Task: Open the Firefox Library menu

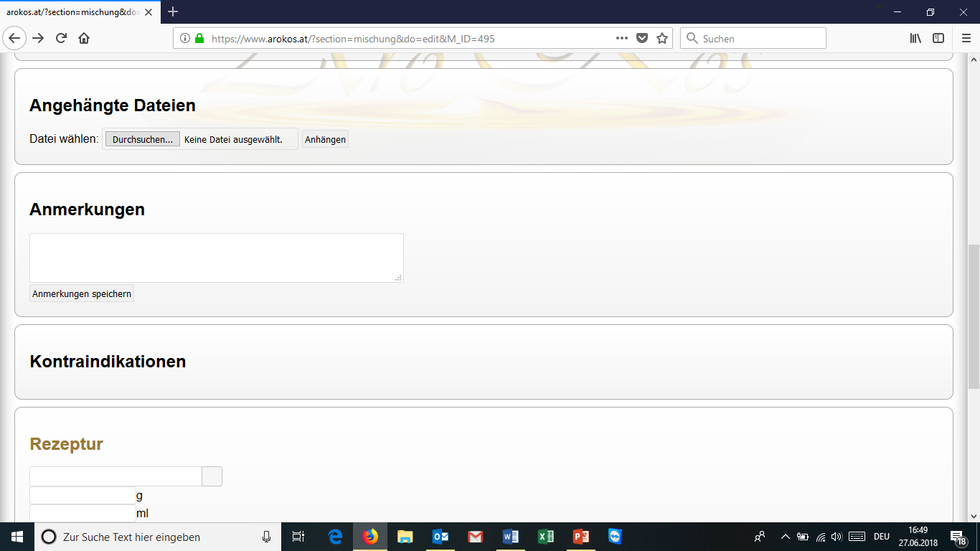Action: tap(916, 38)
